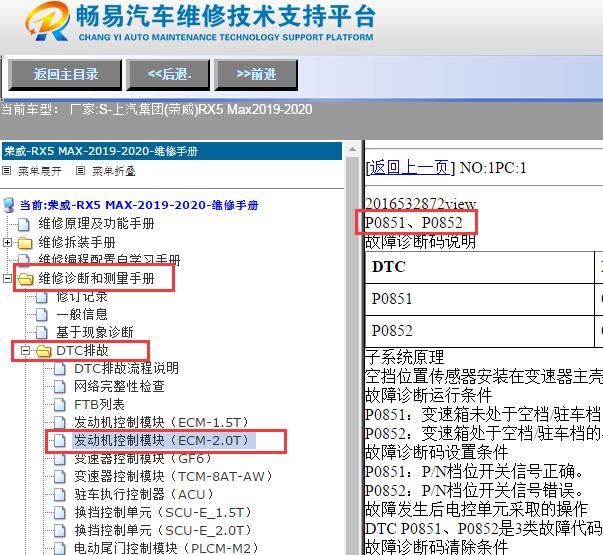Open 网络完整性检查
The image size is (603, 555).
[x=119, y=386]
